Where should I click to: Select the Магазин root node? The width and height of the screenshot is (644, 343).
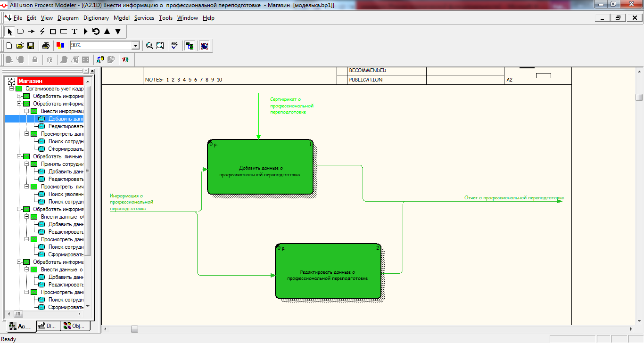50,81
